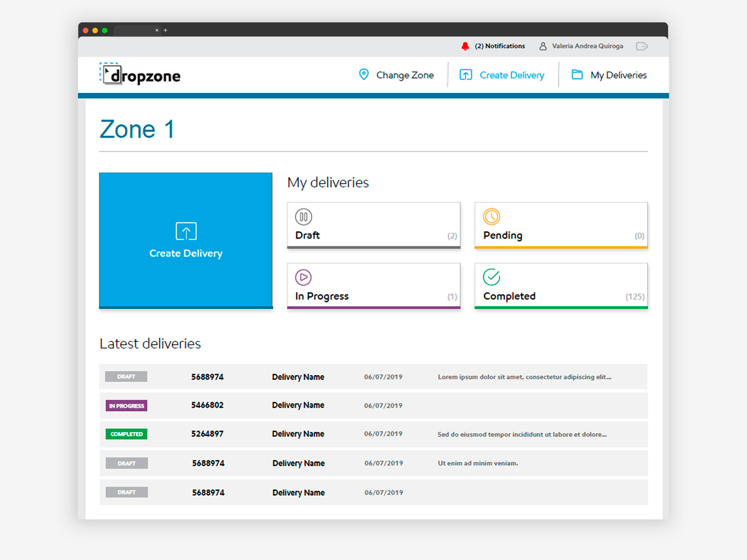The width and height of the screenshot is (747, 560).
Task: Click IN PROGRESS status badge
Action: [x=127, y=406]
